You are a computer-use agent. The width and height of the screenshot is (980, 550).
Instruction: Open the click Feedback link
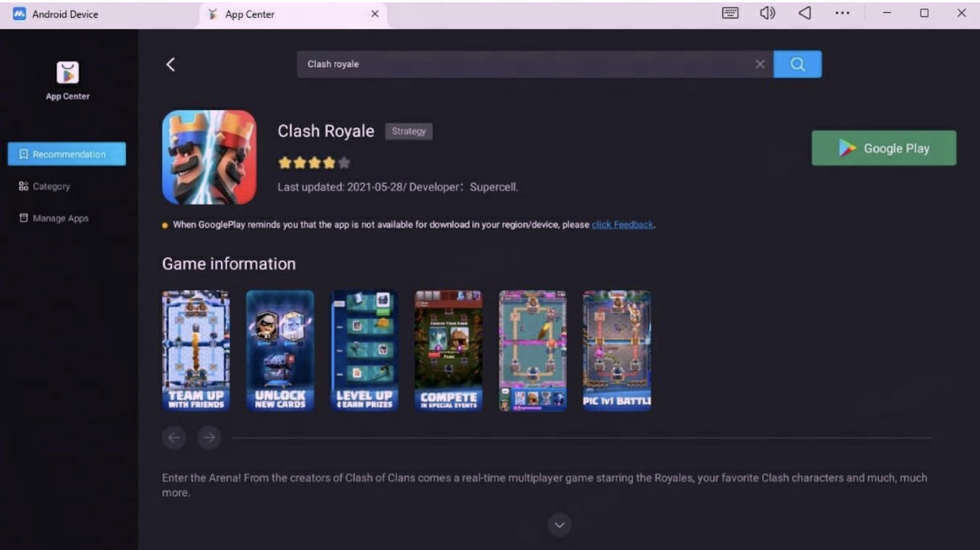click(622, 223)
